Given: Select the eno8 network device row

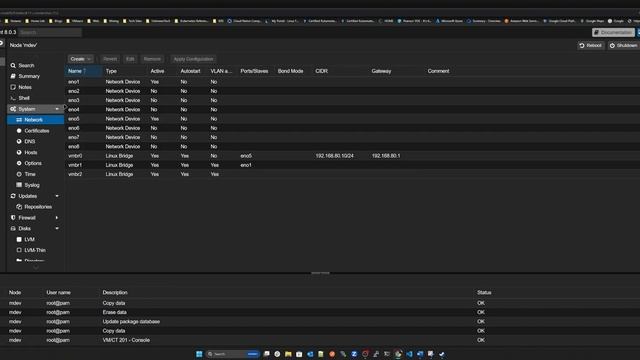Looking at the screenshot, I should coord(352,147).
